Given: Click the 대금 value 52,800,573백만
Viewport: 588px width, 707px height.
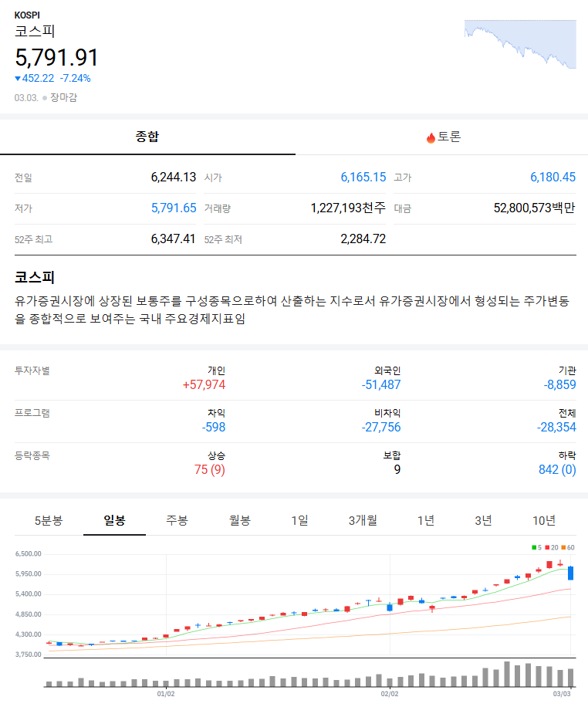Looking at the screenshot, I should coord(534,208).
